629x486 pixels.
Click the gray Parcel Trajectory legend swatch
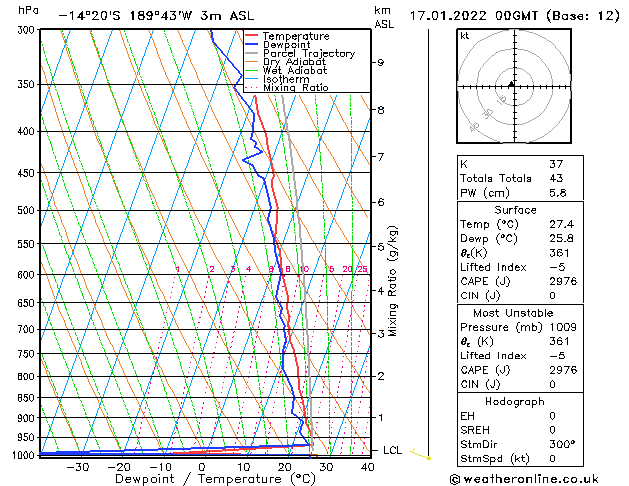click(251, 53)
